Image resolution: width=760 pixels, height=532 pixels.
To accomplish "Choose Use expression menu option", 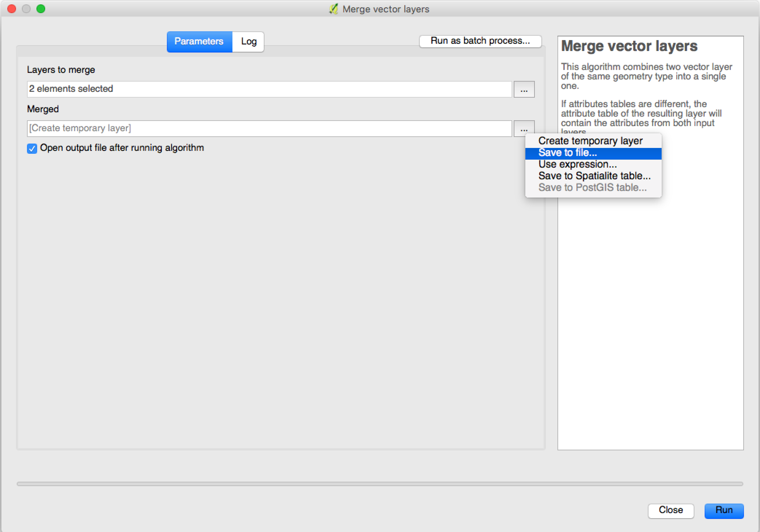I will click(593, 164).
